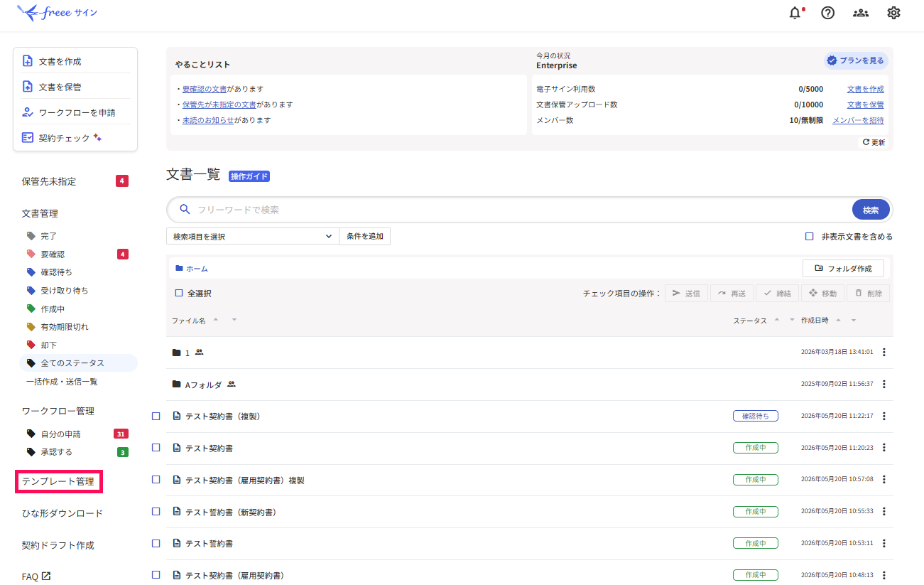This screenshot has width=924, height=585.
Task: Check the box for テスト契約書（複製）
Action: tap(156, 416)
